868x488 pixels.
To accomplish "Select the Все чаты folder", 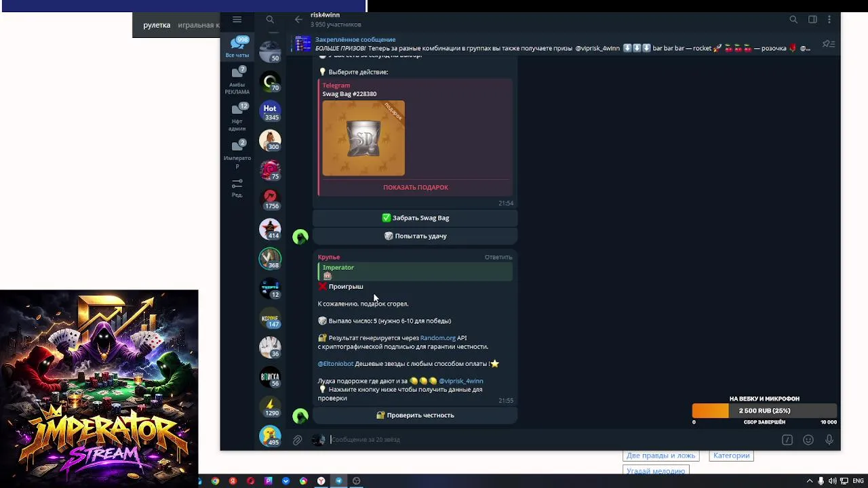I will tap(237, 47).
